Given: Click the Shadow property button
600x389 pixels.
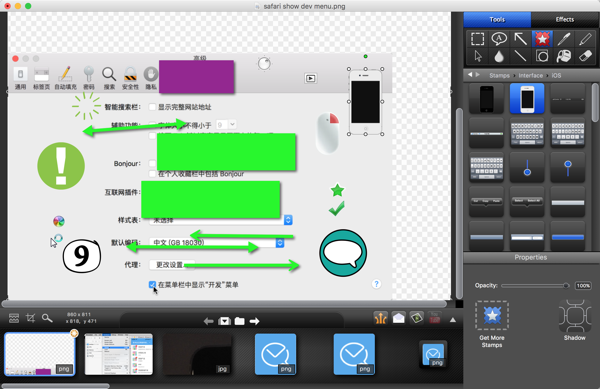Looking at the screenshot, I should 574,321.
